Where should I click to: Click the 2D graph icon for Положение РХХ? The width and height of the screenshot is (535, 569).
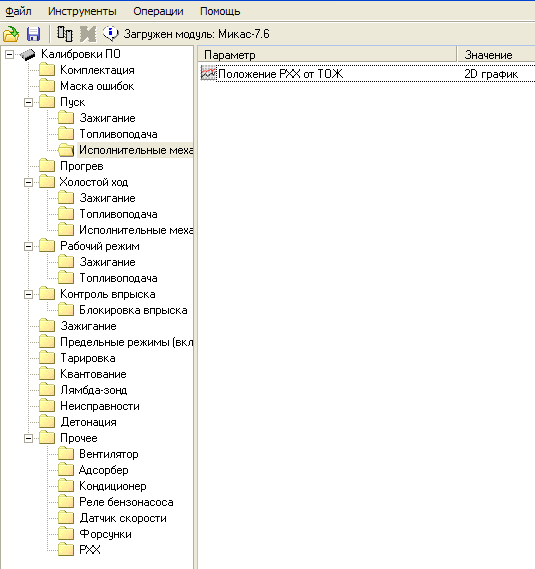[x=208, y=74]
